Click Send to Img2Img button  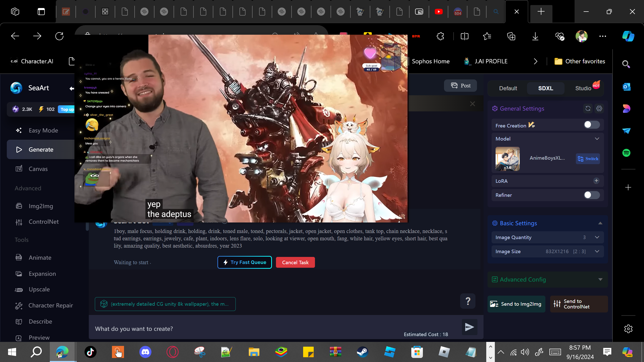(516, 304)
